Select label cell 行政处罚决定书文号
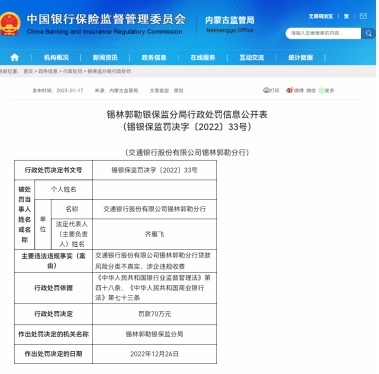379x374 pixels. tap(53, 170)
